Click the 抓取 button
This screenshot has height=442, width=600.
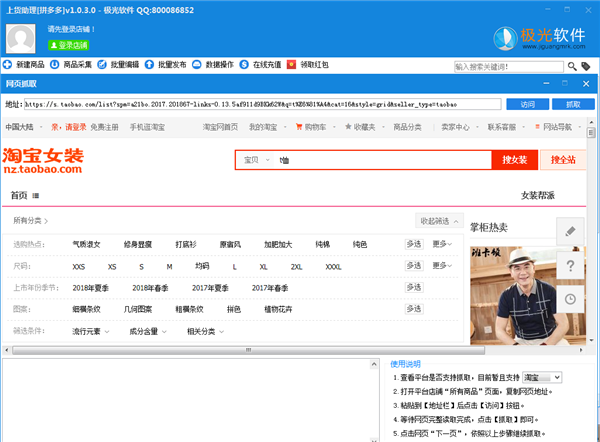[573, 104]
